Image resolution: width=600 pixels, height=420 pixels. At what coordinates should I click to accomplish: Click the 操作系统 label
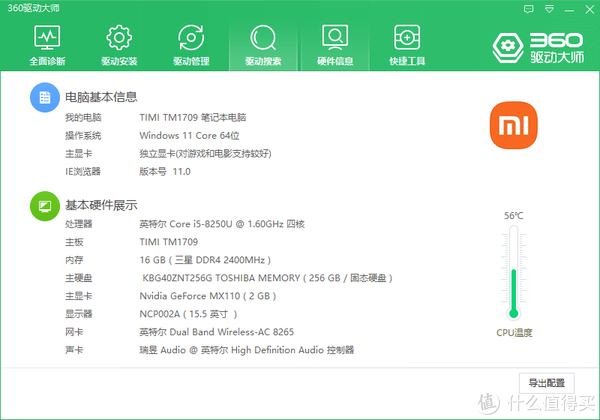point(83,135)
